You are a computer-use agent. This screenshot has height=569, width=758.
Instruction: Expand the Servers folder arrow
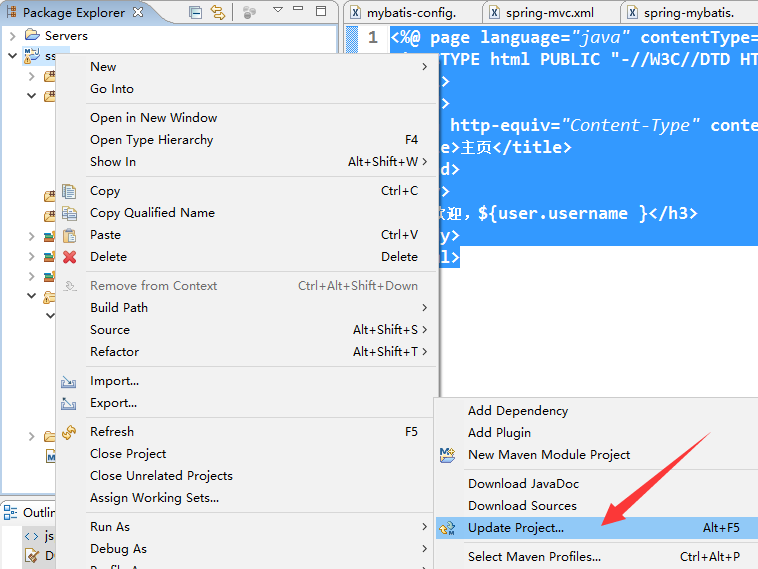13,36
